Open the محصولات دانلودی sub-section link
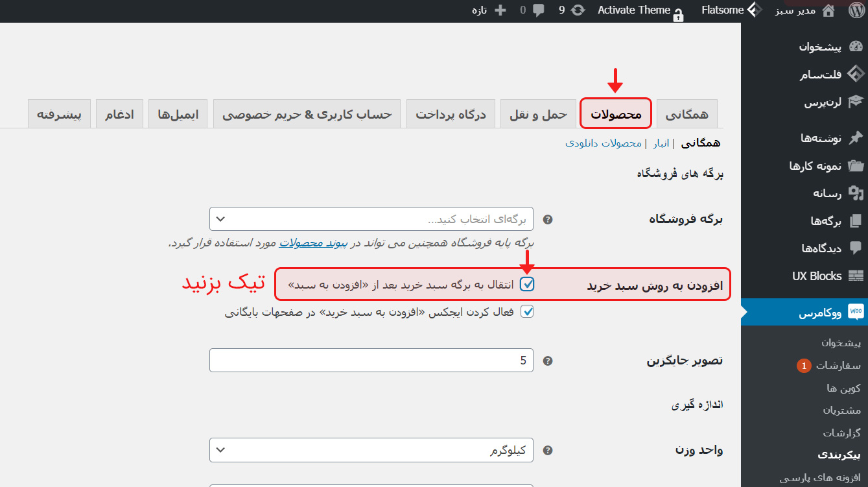 click(x=603, y=143)
